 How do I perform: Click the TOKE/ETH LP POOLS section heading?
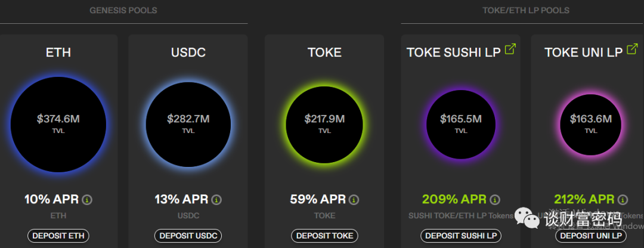(525, 10)
